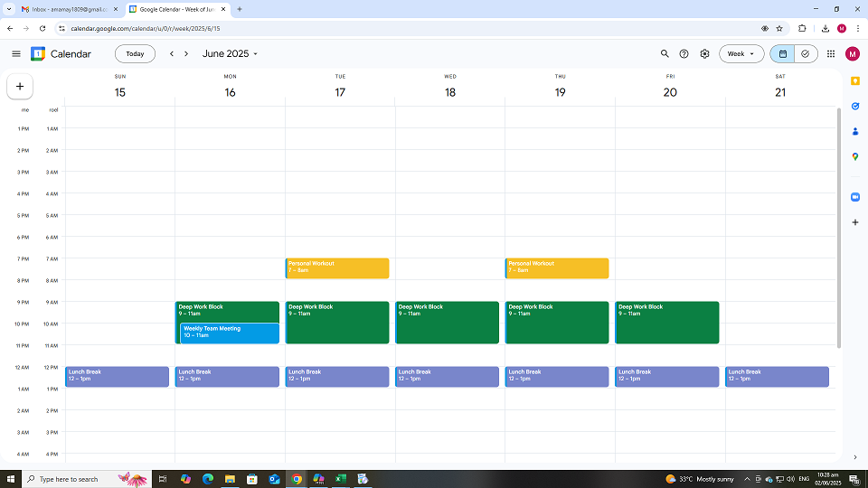Open Microsoft Edge from the taskbar
The height and width of the screenshot is (488, 868).
208,479
